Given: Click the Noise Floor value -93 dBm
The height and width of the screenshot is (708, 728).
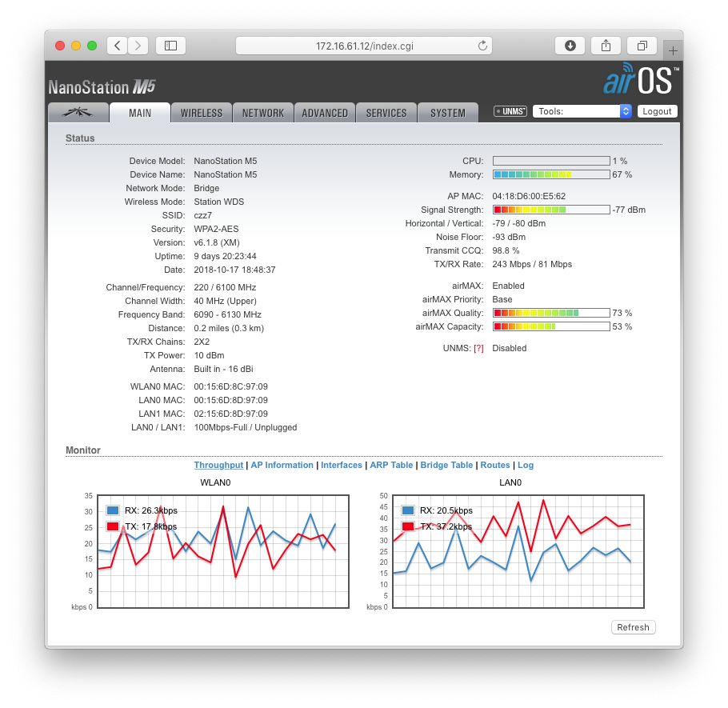Looking at the screenshot, I should (509, 238).
